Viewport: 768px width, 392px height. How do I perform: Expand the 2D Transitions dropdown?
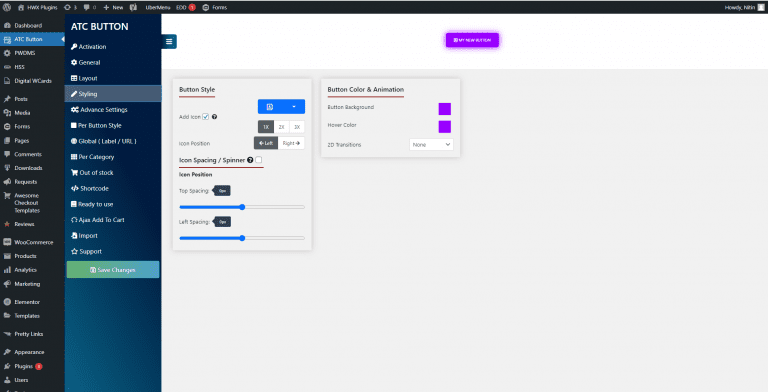click(x=431, y=145)
